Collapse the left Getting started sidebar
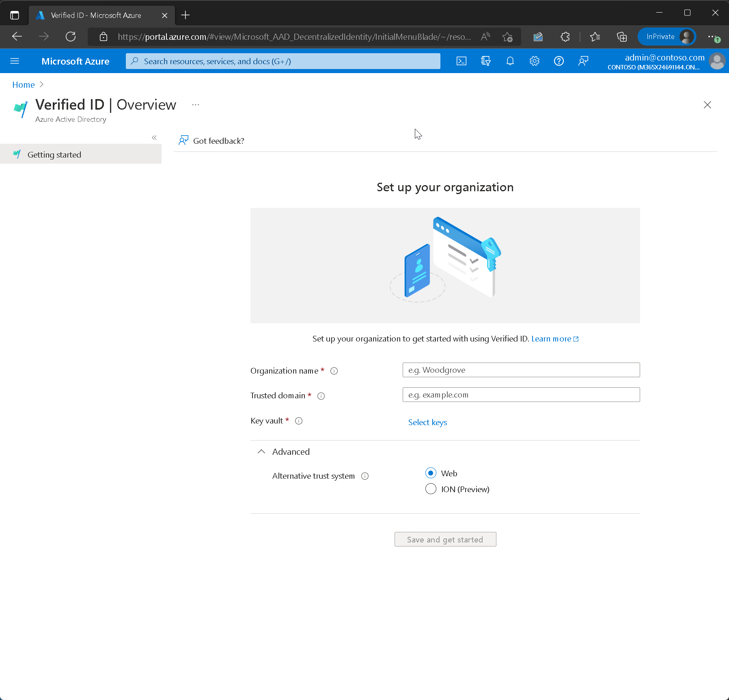 point(154,138)
